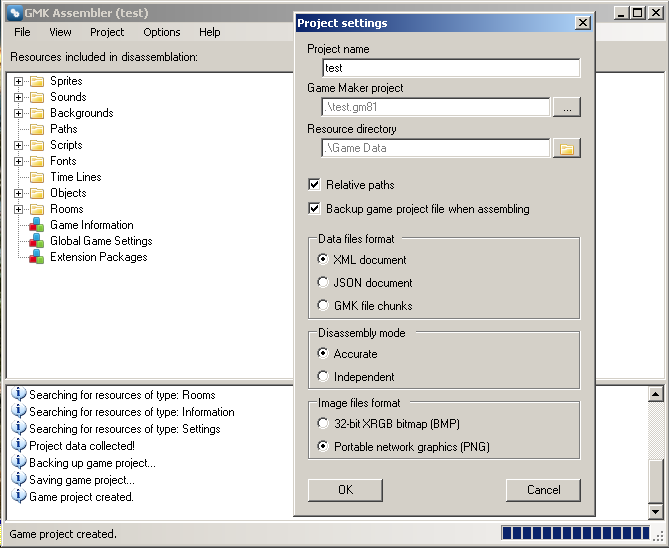Viewport: 669px width, 548px height.
Task: Open the Options menu
Action: click(161, 32)
